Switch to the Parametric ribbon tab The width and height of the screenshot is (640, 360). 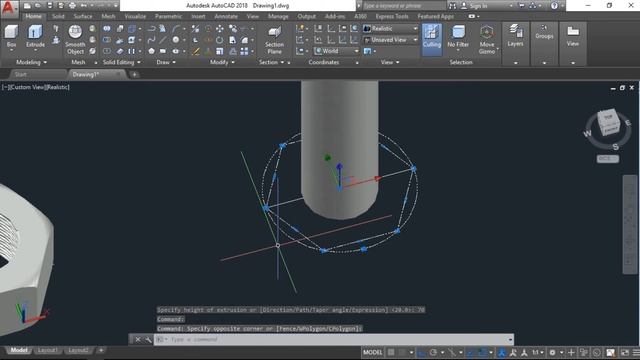168,16
